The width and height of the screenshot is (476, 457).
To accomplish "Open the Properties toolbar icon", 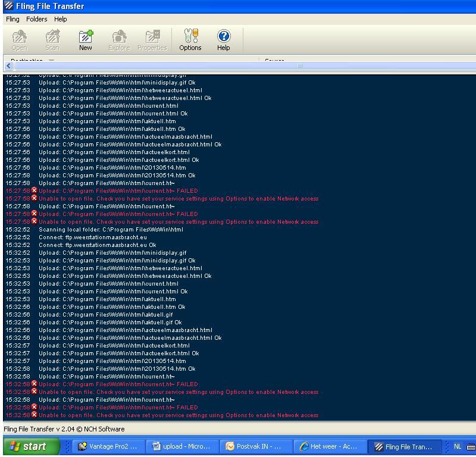I will pyautogui.click(x=152, y=40).
